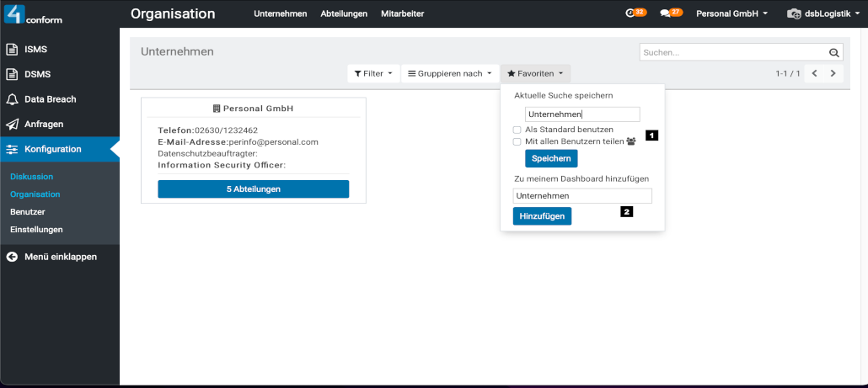This screenshot has height=388, width=868.
Task: Click the dashboard name input field
Action: point(581,195)
